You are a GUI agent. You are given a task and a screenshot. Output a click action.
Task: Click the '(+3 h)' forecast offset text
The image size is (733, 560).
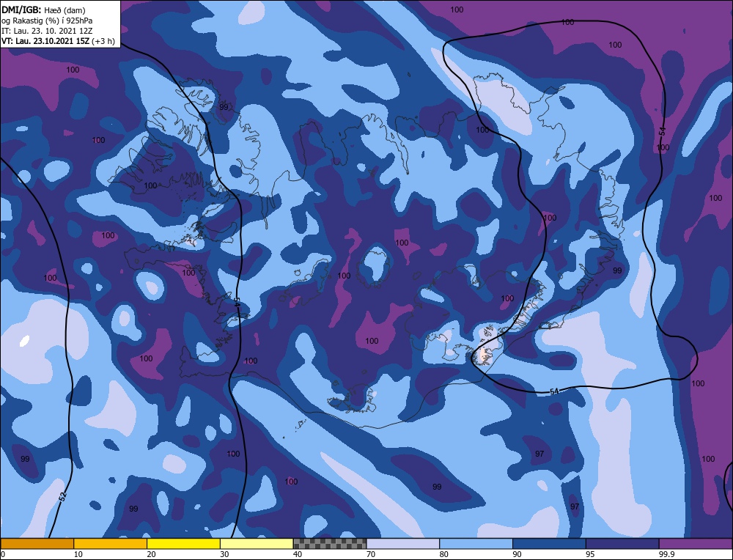click(x=104, y=41)
